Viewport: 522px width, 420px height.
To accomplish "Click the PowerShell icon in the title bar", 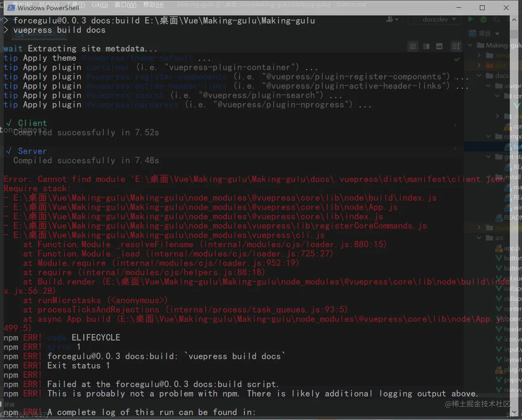I will tap(11, 7).
